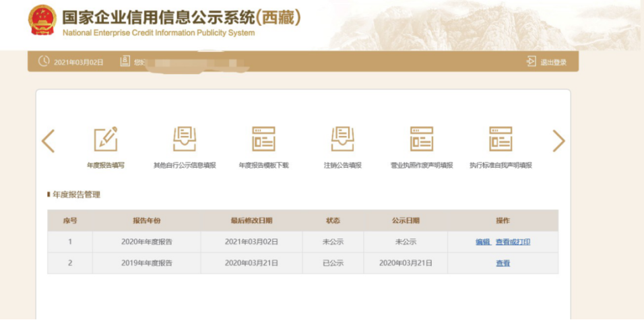Click the 2020年年度报告 cell
Image resolution: width=644 pixels, height=320 pixels.
(147, 242)
